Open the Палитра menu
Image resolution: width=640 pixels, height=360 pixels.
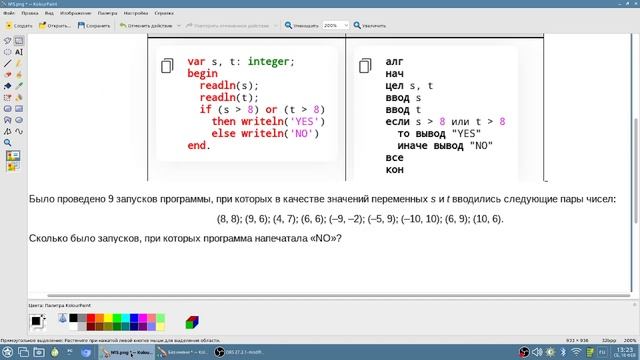pos(107,13)
